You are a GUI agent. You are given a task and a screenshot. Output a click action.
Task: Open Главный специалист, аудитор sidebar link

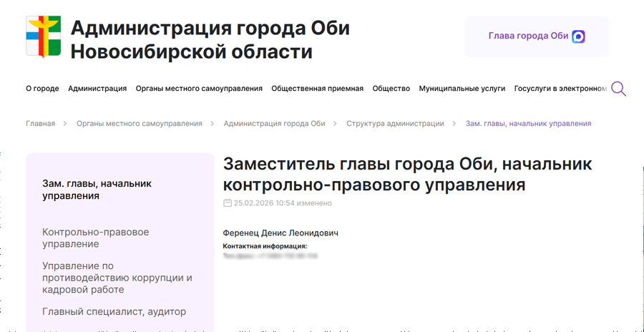(x=114, y=311)
